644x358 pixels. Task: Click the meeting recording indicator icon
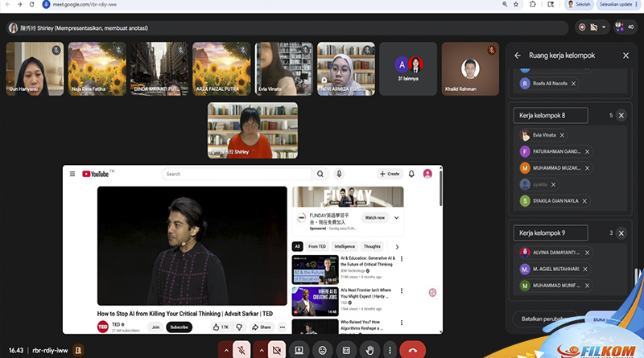tap(582, 27)
